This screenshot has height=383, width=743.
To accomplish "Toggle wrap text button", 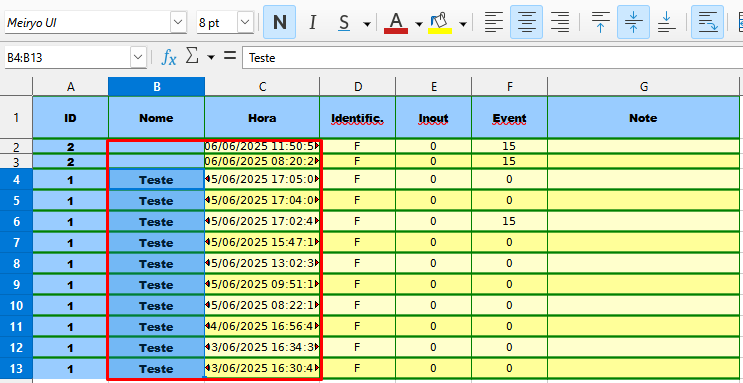I will 707,22.
